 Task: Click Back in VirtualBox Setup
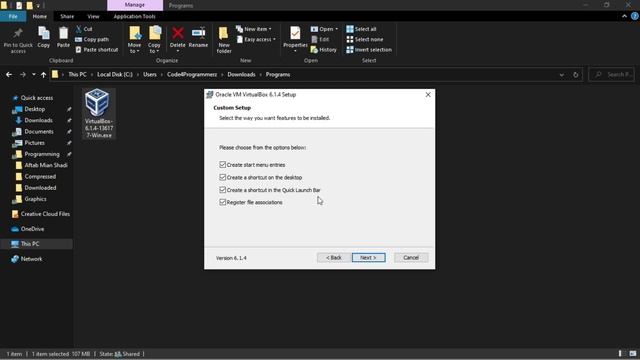tap(334, 258)
